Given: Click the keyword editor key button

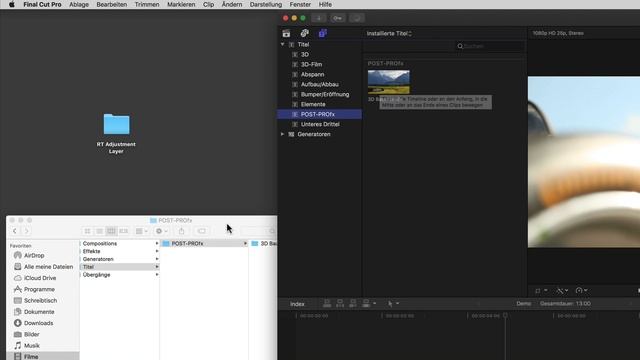Looking at the screenshot, I should click(x=338, y=18).
